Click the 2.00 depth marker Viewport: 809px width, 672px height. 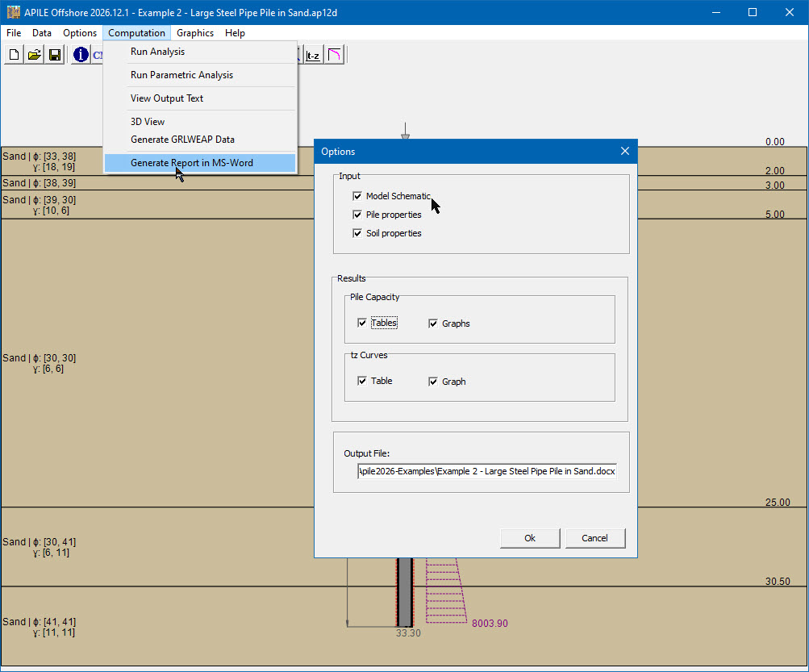pyautogui.click(x=775, y=170)
